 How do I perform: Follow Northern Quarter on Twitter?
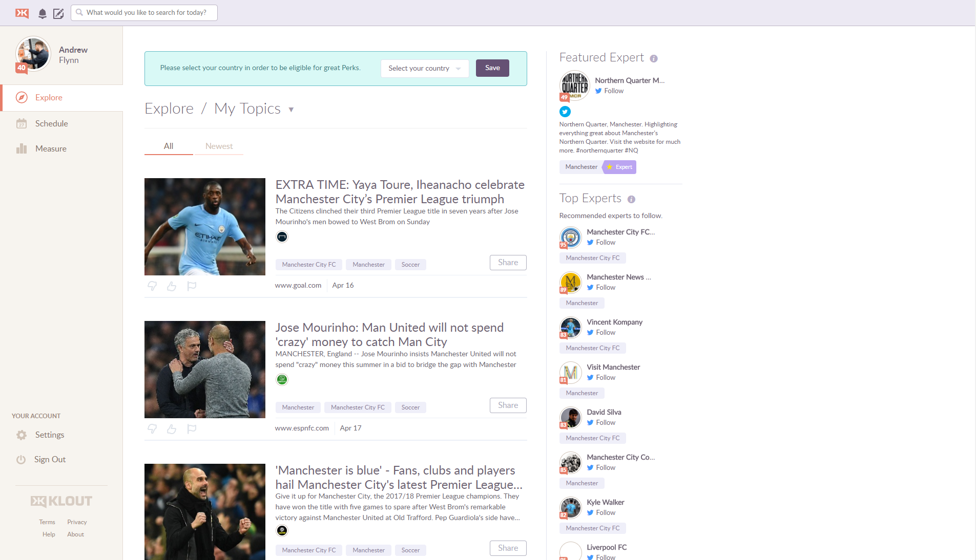point(609,91)
